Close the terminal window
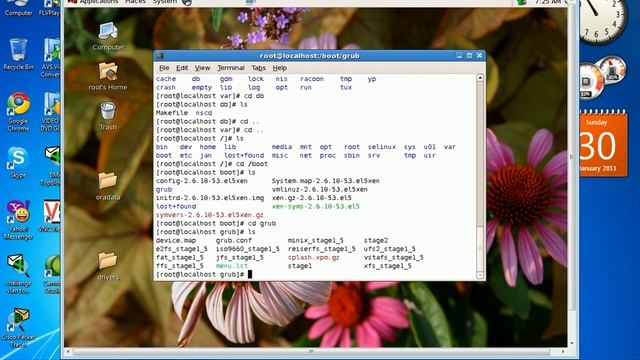This screenshot has height=360, width=640. pyautogui.click(x=480, y=56)
